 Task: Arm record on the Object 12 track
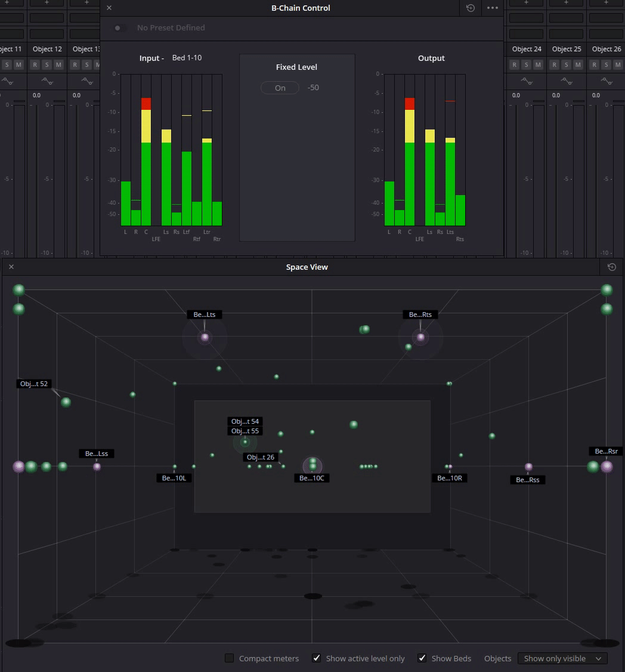[x=35, y=64]
